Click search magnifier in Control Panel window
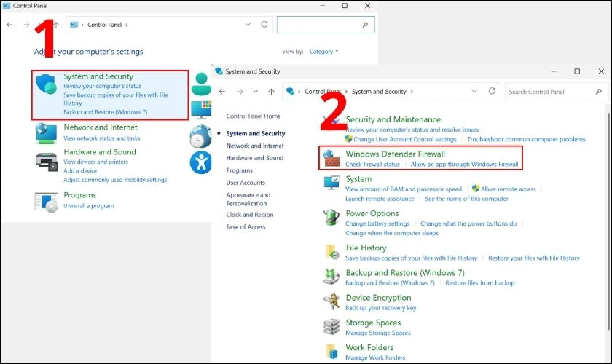The height and width of the screenshot is (364, 612). (x=365, y=25)
